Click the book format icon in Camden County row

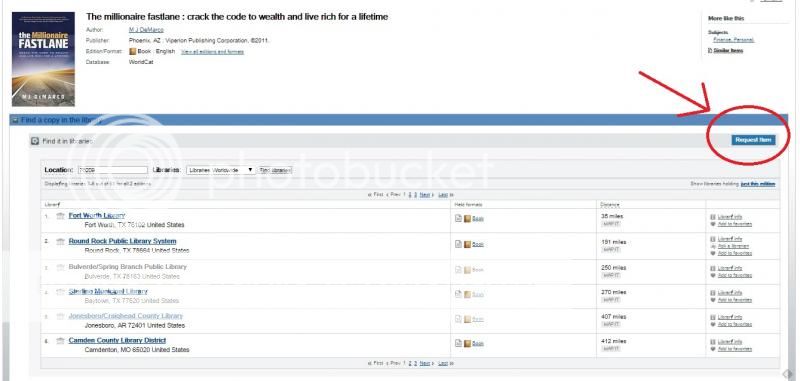467,343
